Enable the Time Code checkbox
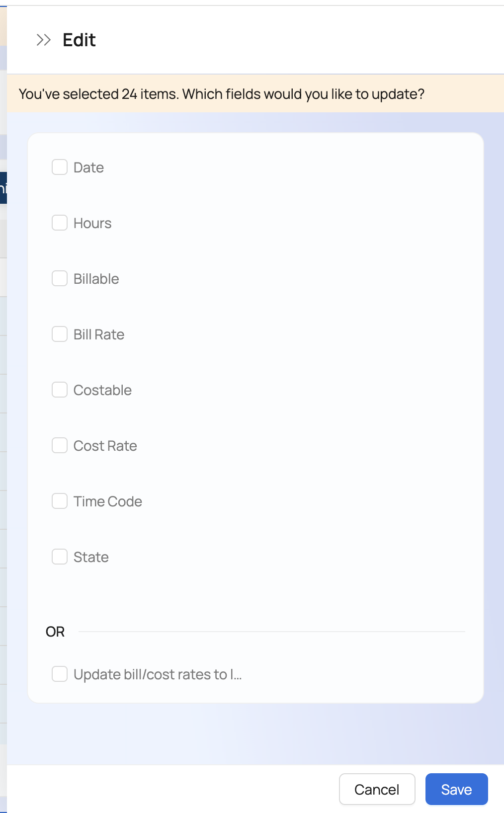The height and width of the screenshot is (813, 504). tap(60, 501)
